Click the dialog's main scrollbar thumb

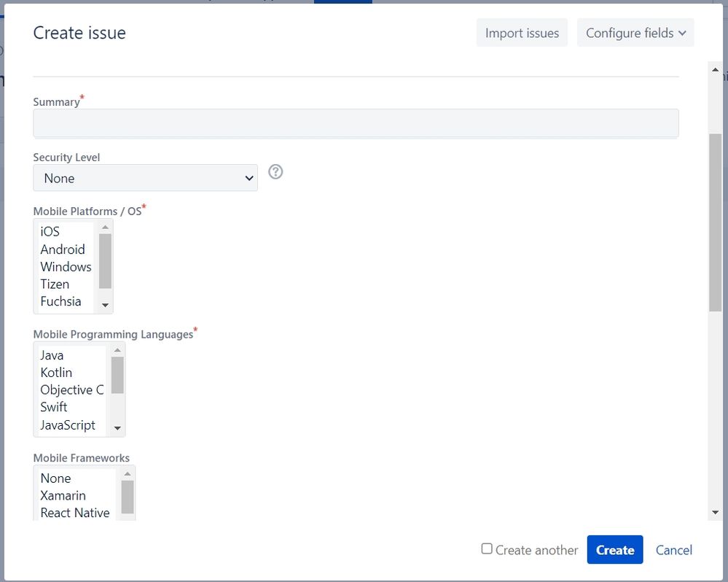[x=715, y=222]
